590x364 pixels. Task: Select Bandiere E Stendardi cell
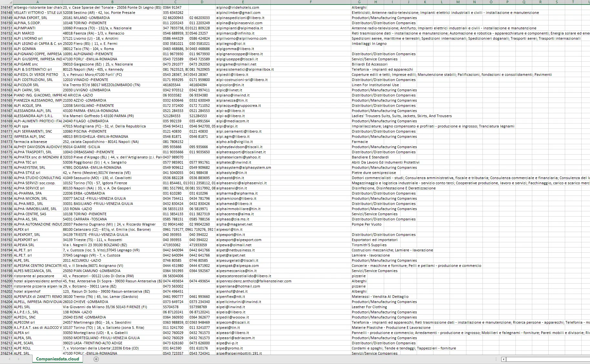370,157
